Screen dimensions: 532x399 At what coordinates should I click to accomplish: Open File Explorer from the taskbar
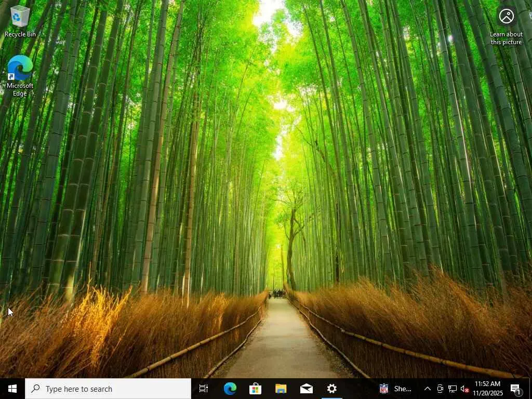tap(281, 389)
